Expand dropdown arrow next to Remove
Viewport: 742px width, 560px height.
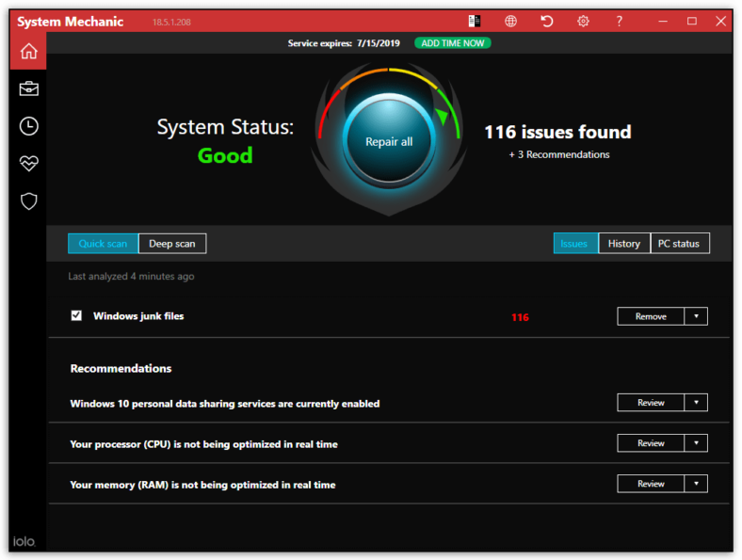point(696,316)
